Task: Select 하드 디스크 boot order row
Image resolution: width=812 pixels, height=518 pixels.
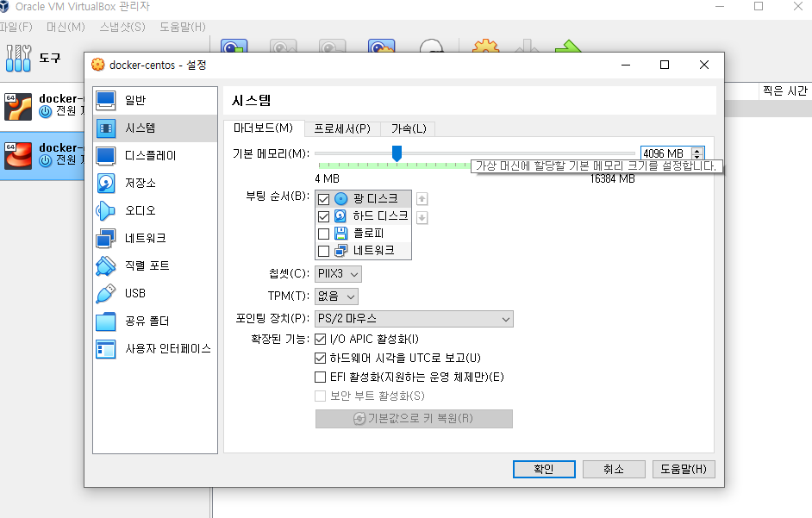Action: 363,216
